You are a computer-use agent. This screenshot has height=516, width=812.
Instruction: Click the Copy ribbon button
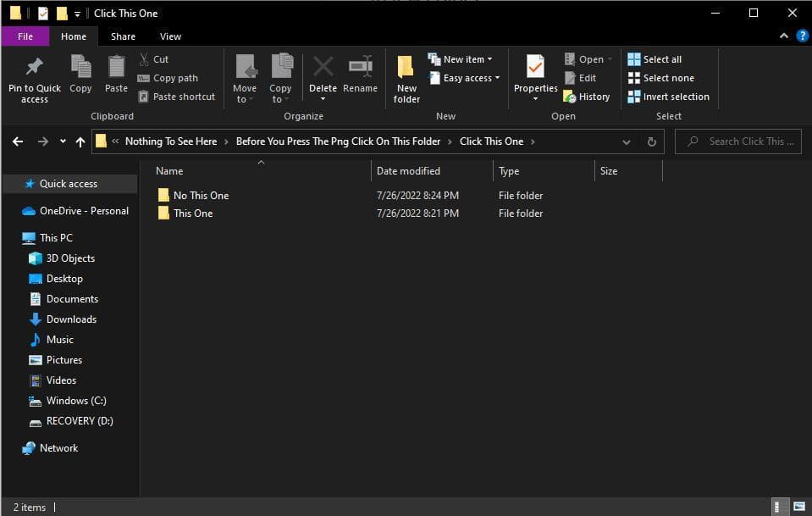click(x=80, y=74)
